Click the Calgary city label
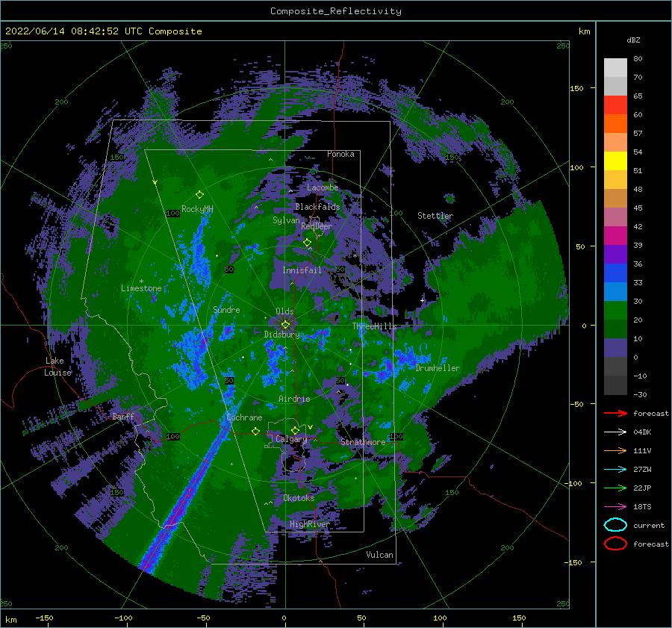Viewport: 672px width, 628px height. coord(291,439)
